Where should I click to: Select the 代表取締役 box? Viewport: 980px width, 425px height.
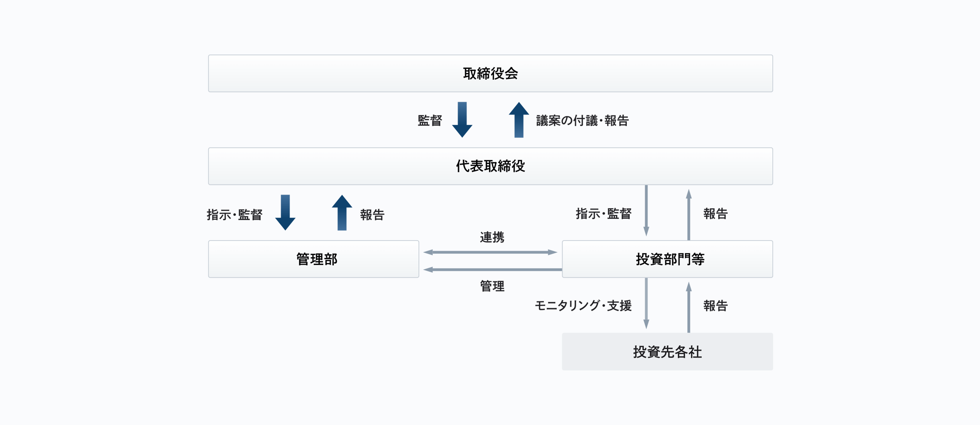(490, 166)
